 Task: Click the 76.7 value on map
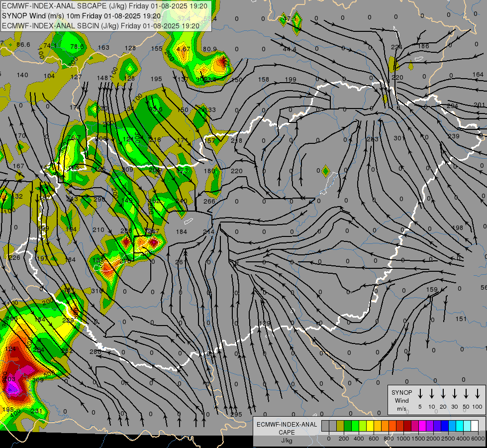74,138
